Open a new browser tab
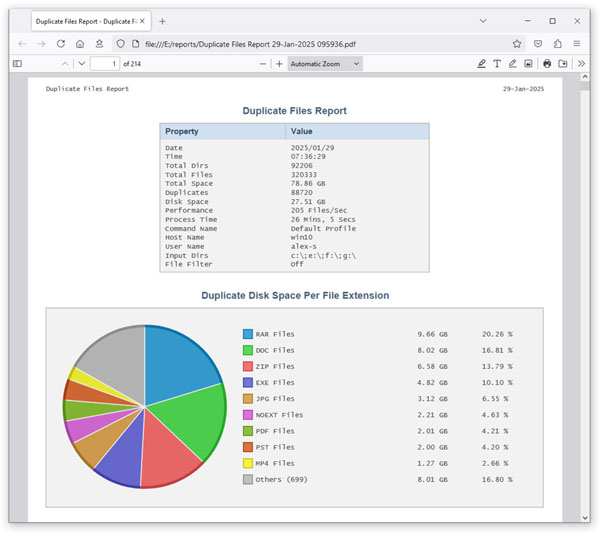The height and width of the screenshot is (533, 600). point(162,21)
